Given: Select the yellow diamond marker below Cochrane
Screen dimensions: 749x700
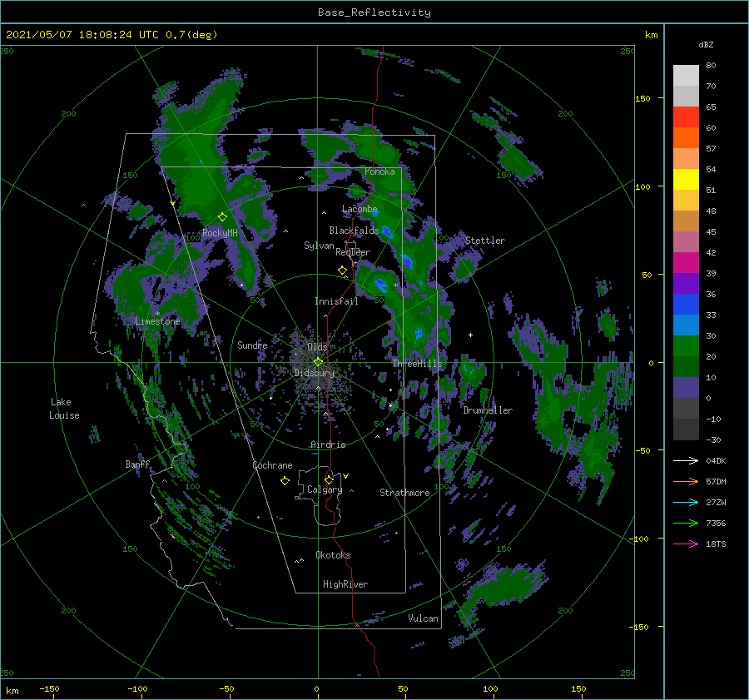Looking at the screenshot, I should pyautogui.click(x=285, y=481).
